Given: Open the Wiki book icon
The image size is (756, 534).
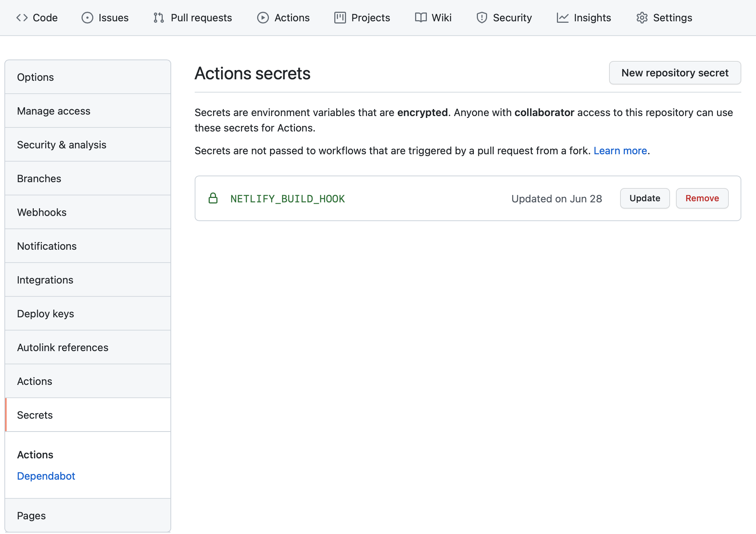Looking at the screenshot, I should (420, 17).
